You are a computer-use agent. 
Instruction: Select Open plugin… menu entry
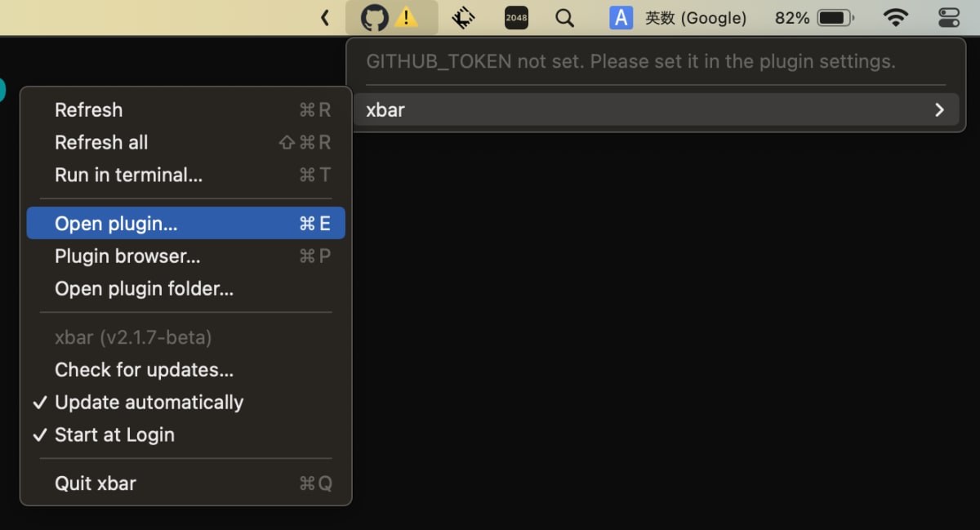186,223
